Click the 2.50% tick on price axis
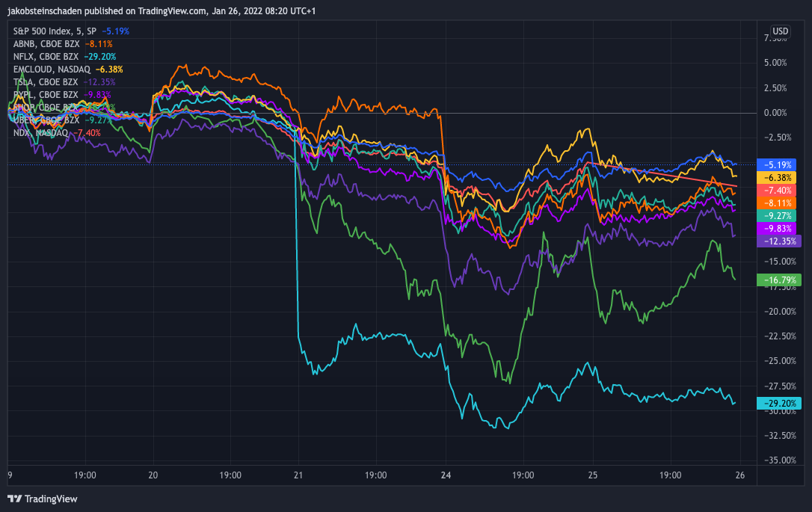812x512 pixels. 775,88
